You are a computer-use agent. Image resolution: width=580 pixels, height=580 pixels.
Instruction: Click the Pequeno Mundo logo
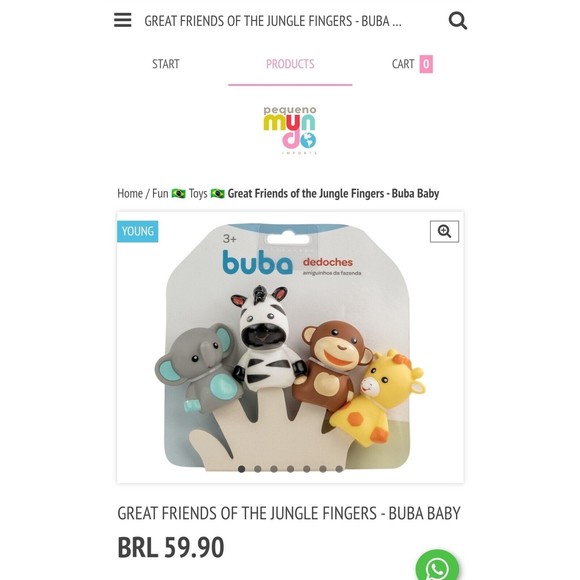[x=290, y=130]
